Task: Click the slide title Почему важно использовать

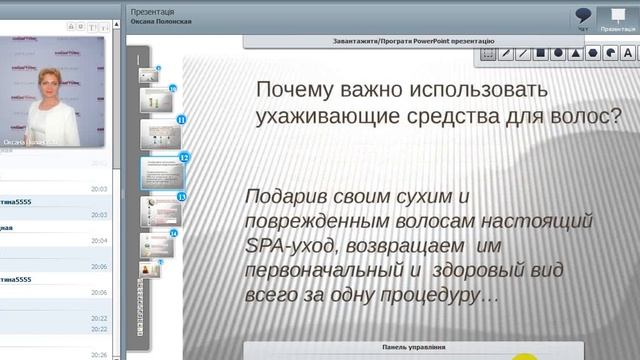Action: tap(402, 89)
